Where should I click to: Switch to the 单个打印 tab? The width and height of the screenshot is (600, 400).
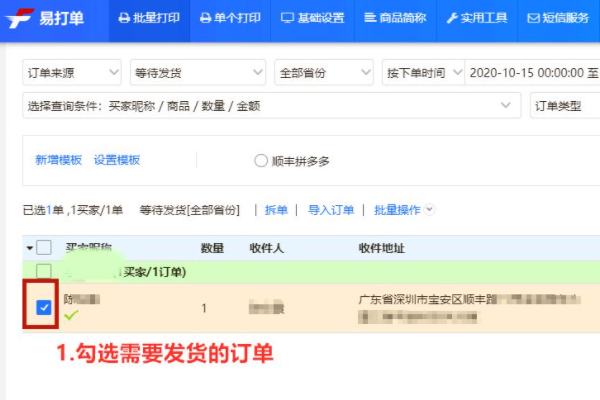coord(230,18)
